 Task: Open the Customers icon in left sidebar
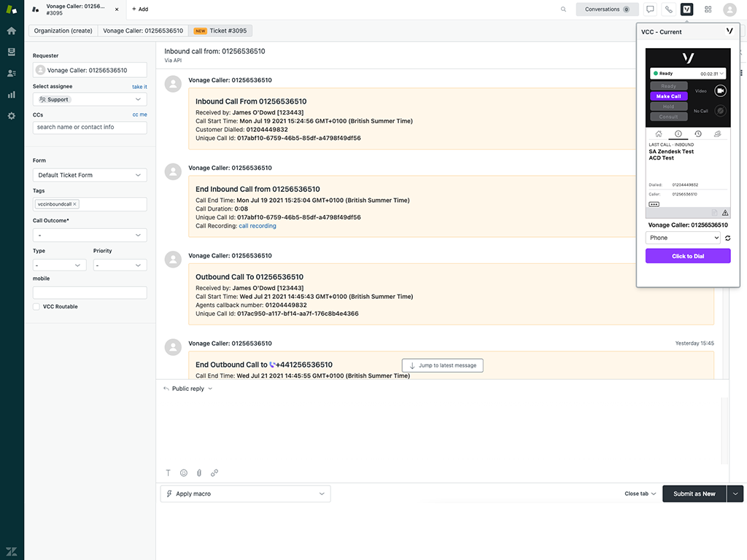pos(12,74)
